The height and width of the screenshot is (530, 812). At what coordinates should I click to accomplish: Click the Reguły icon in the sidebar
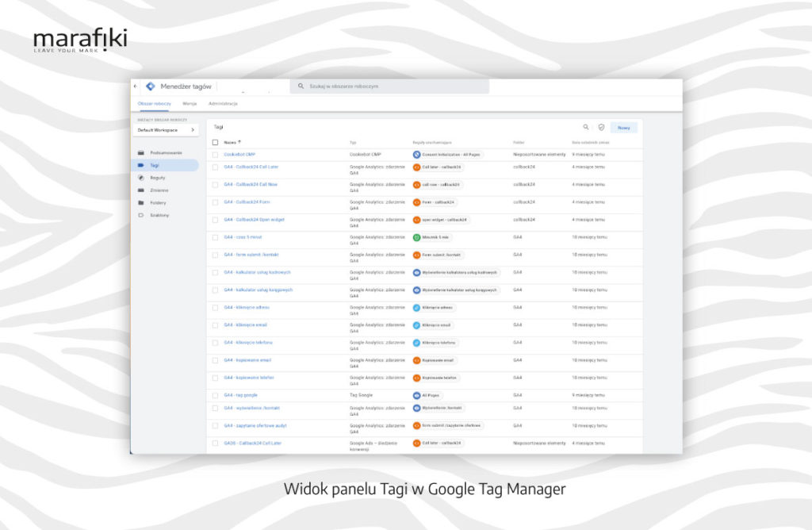point(141,178)
